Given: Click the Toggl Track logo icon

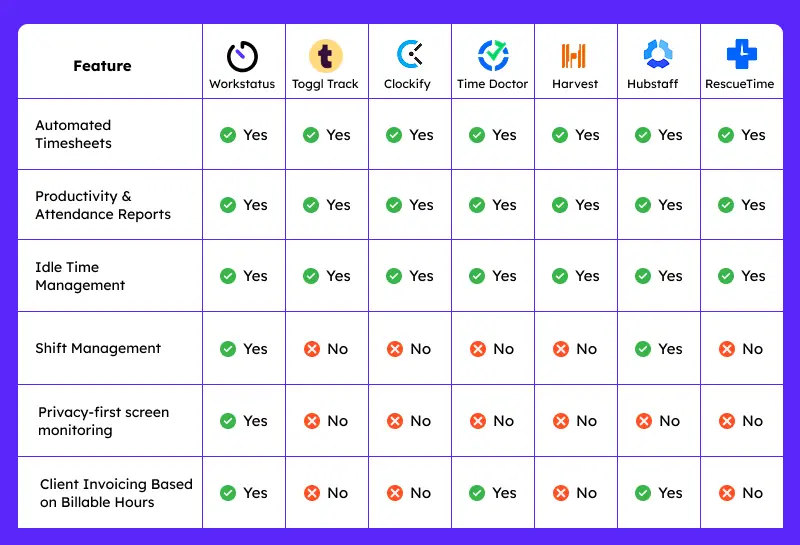Looking at the screenshot, I should pyautogui.click(x=325, y=55).
